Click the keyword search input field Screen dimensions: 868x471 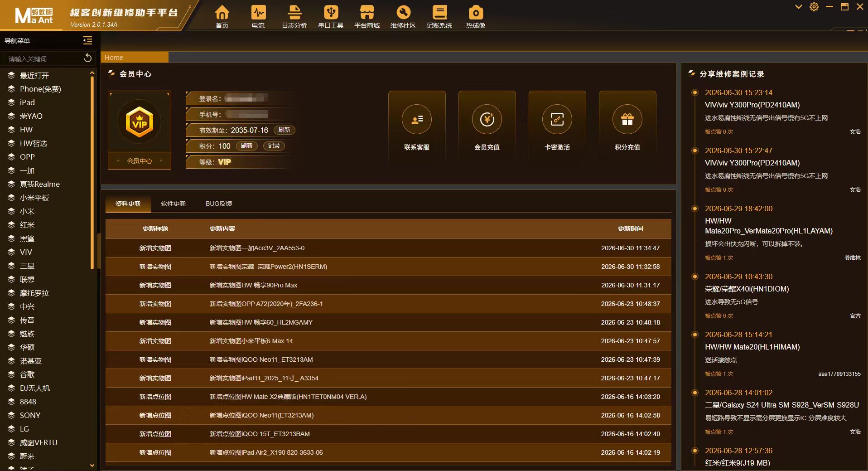coord(43,58)
